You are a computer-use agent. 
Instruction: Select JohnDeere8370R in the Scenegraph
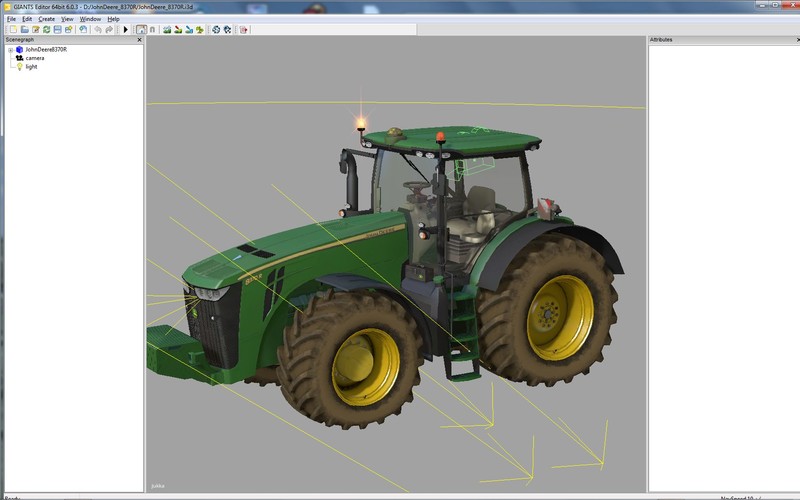(x=45, y=49)
